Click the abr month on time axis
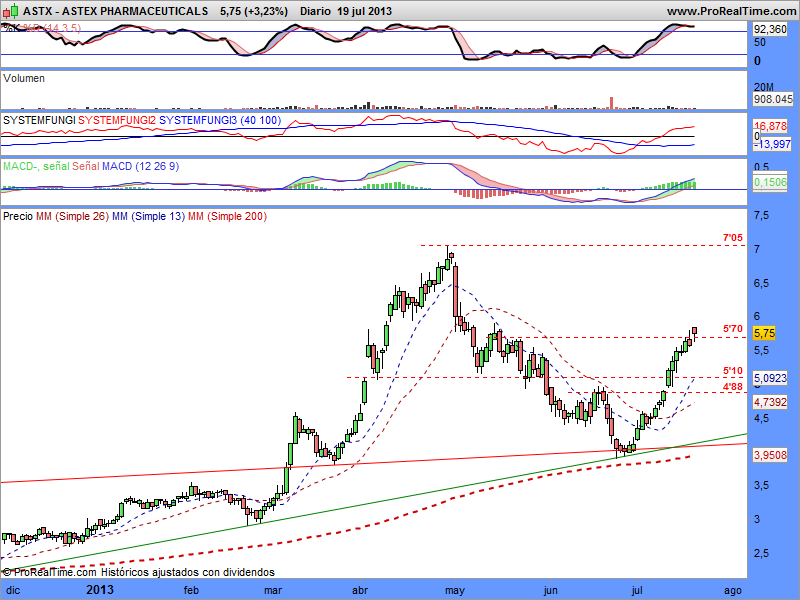 [360, 590]
